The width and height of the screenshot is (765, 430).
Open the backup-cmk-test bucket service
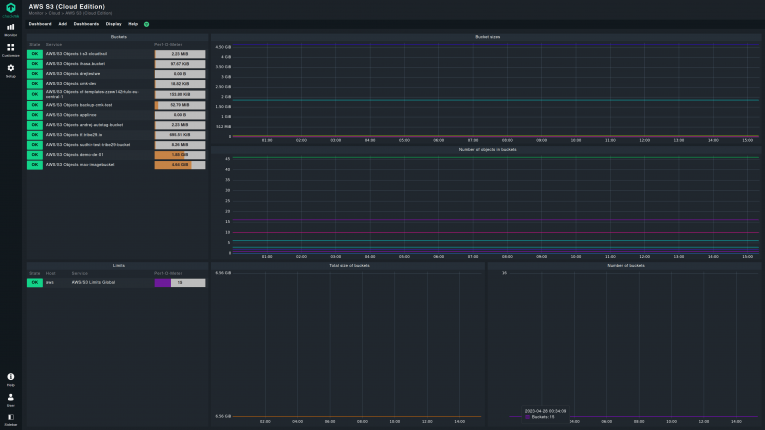(79, 105)
